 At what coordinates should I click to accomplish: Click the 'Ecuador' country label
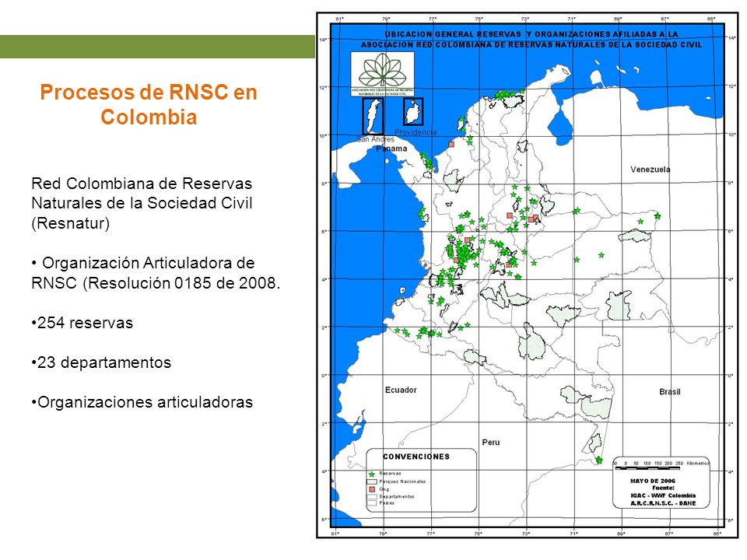(401, 390)
